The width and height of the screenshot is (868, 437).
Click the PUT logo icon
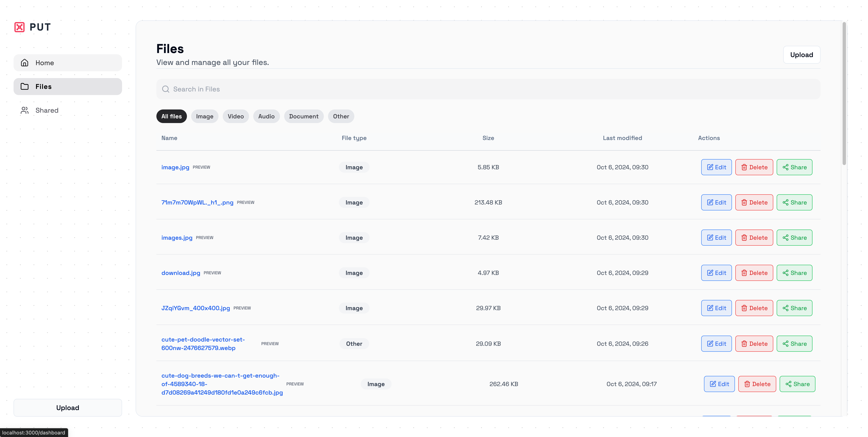(x=19, y=27)
